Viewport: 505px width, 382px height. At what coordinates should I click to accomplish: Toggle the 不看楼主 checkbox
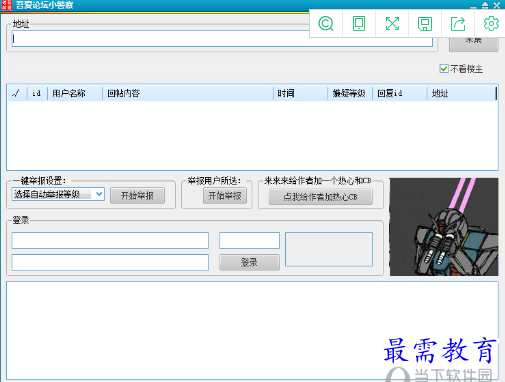pyautogui.click(x=444, y=69)
